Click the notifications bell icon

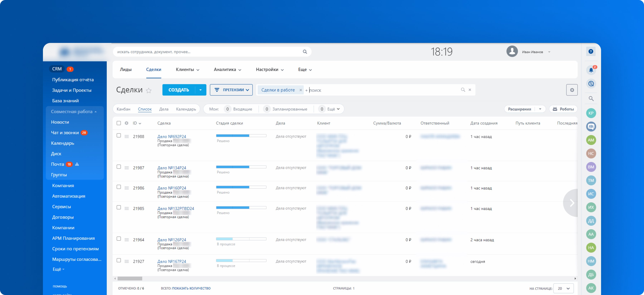(x=591, y=70)
